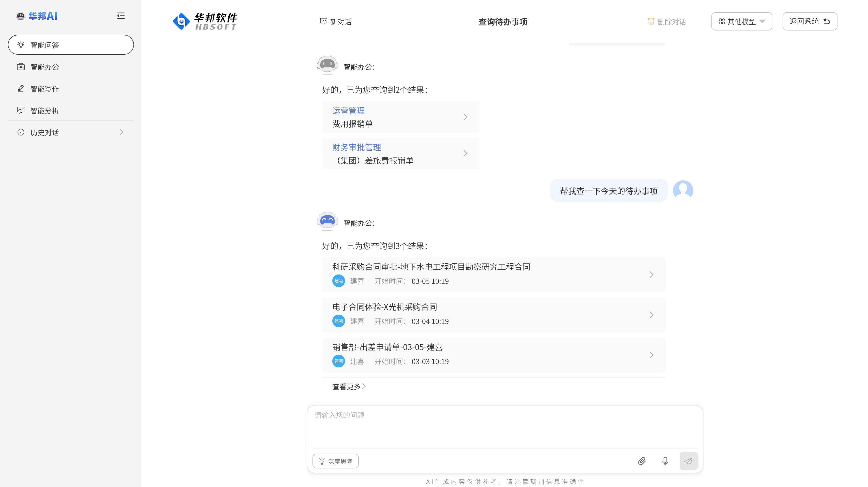Click 建喜 avatar badge in 03-05 10:19 row
The image size is (868, 487).
[338, 281]
